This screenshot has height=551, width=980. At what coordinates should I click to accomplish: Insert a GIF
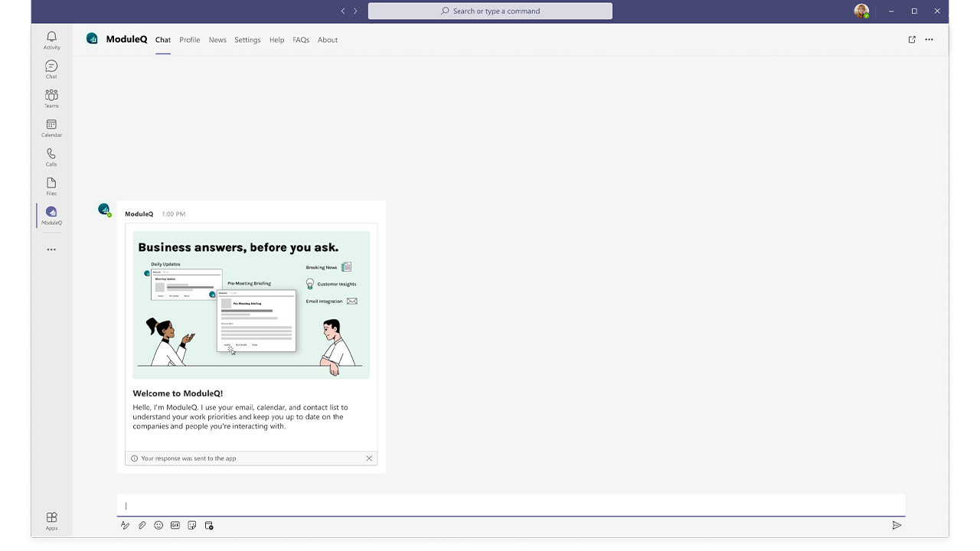[175, 525]
